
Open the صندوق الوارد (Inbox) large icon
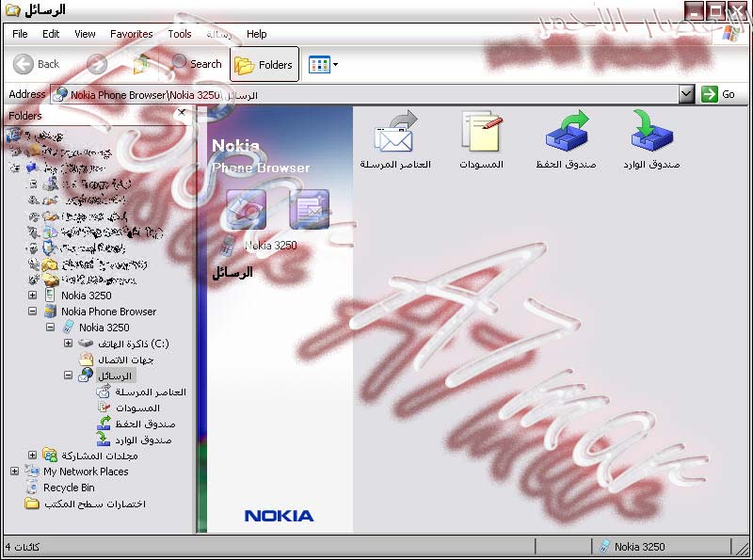[651, 139]
